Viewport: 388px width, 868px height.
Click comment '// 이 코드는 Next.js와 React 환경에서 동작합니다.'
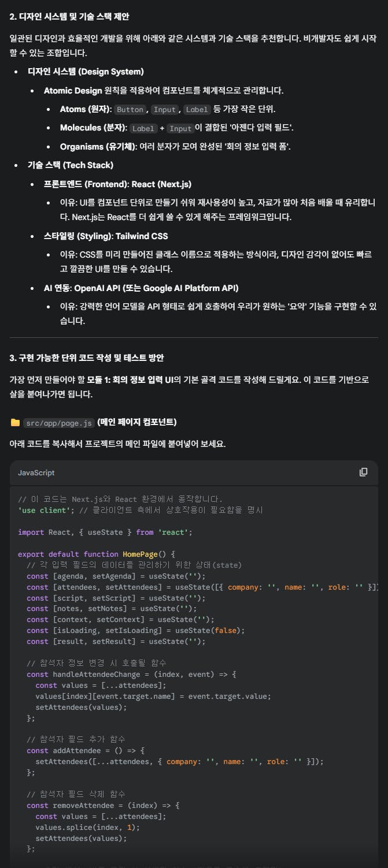120,499
